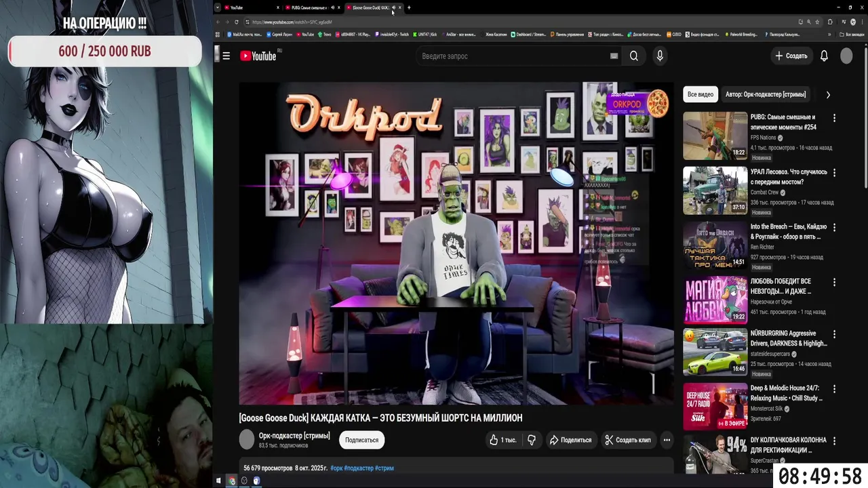Open the Dashboard / Stream bookmark
This screenshot has height=488, width=868.
[x=528, y=34]
